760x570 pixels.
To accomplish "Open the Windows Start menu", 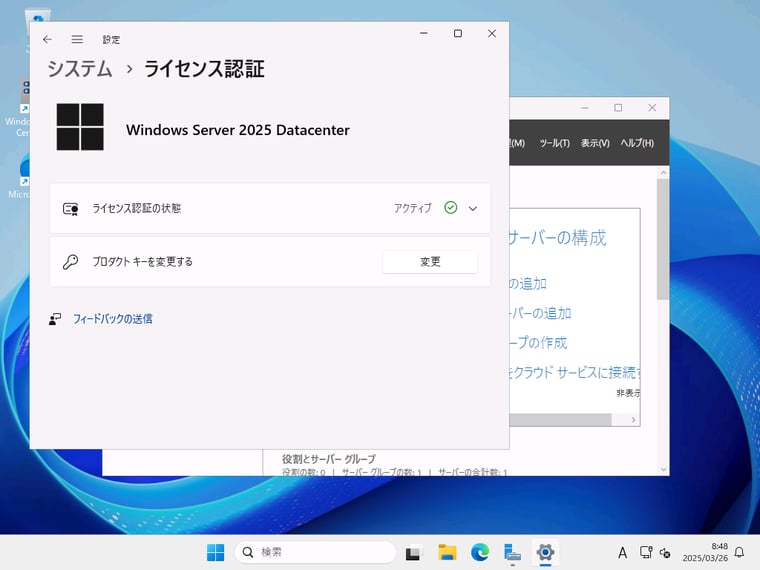I will pyautogui.click(x=216, y=552).
